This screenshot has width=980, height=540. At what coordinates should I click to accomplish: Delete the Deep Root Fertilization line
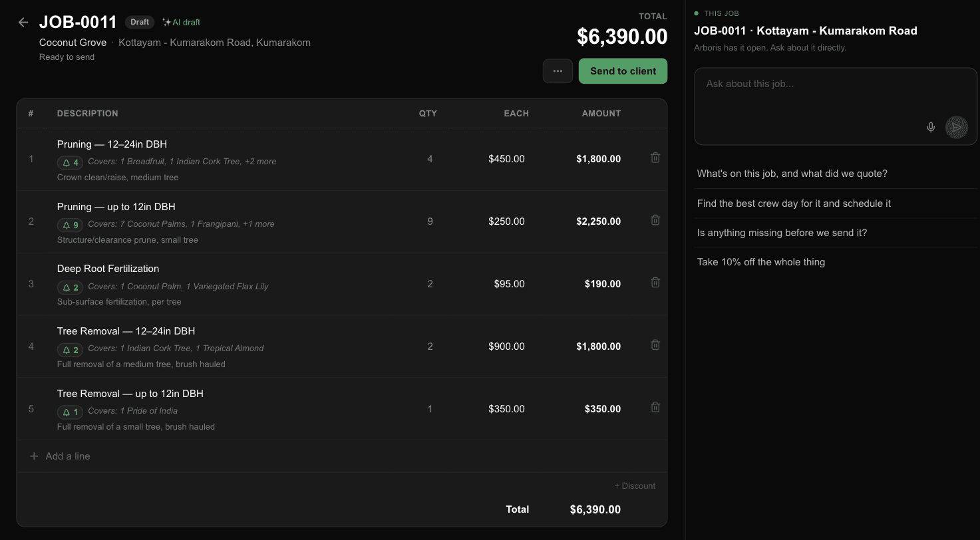655,283
